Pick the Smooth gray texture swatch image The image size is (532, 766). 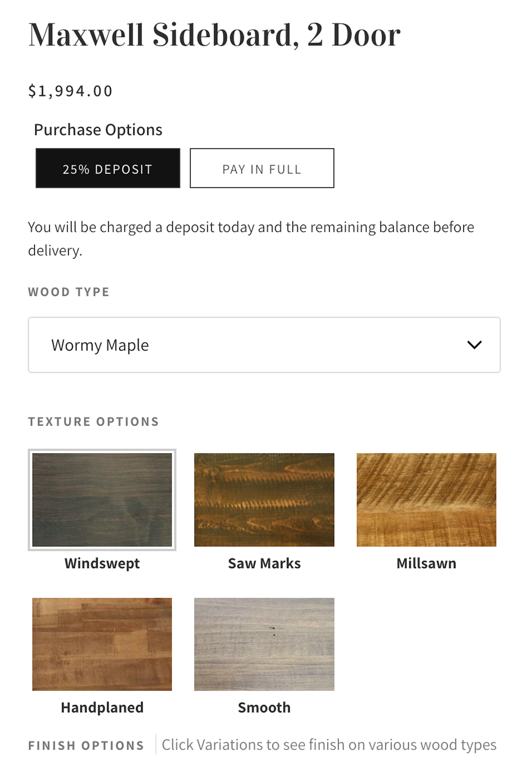tap(264, 644)
